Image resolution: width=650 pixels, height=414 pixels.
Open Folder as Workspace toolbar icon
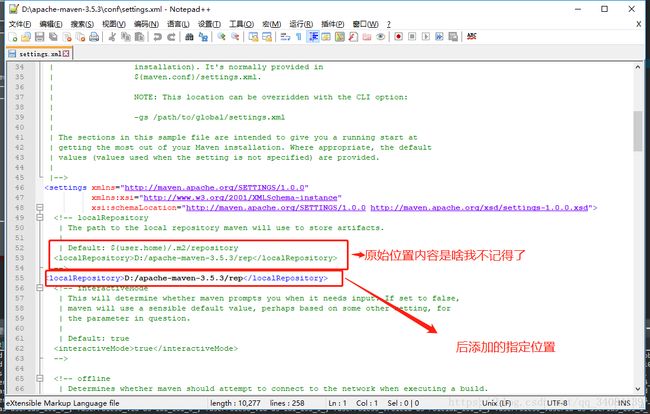[367, 37]
